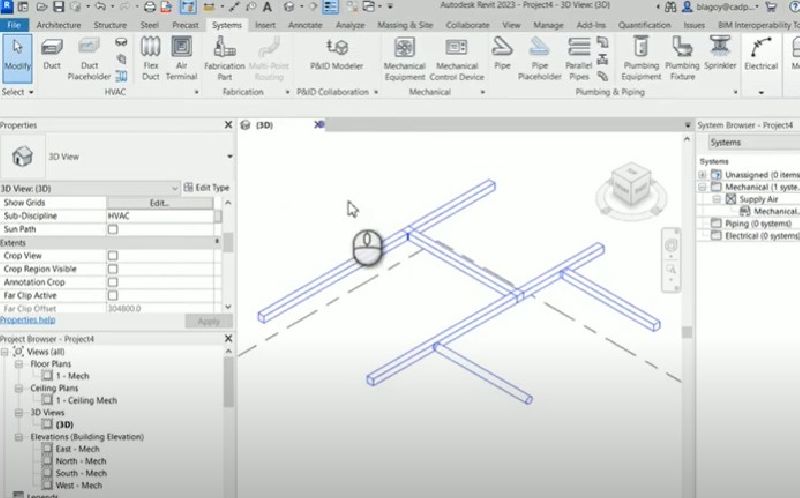The image size is (800, 498).
Task: Enable the Crop View checkbox
Action: [112, 256]
